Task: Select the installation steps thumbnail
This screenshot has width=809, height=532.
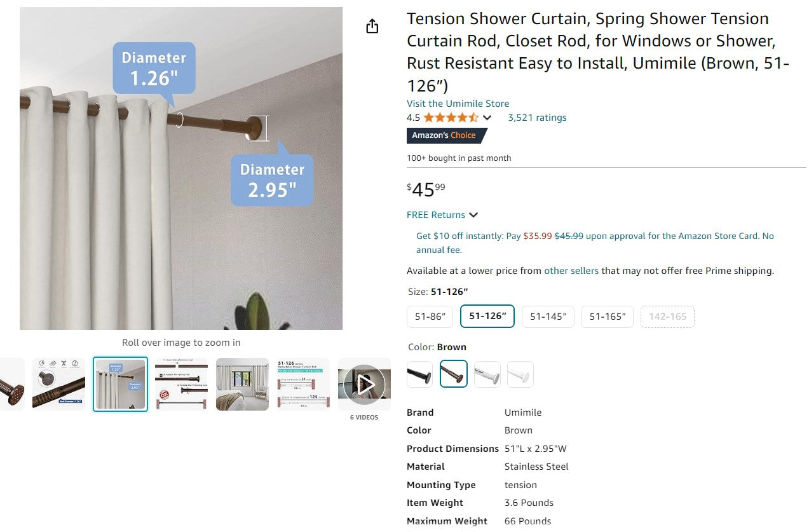Action: [180, 383]
